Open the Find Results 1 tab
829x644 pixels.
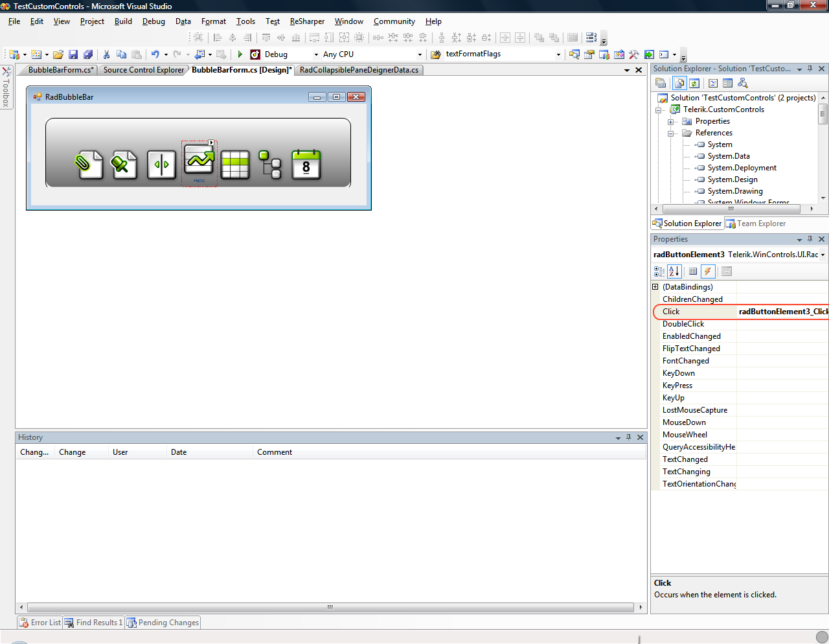pyautogui.click(x=93, y=623)
